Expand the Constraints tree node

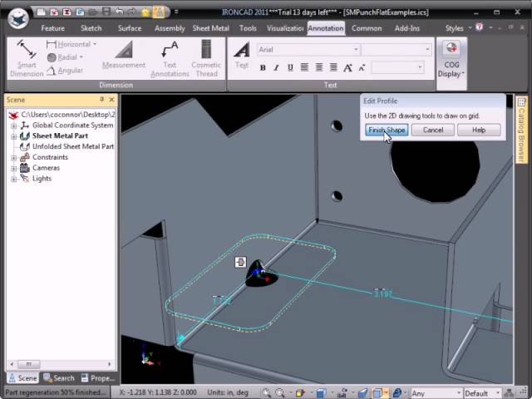click(13, 158)
